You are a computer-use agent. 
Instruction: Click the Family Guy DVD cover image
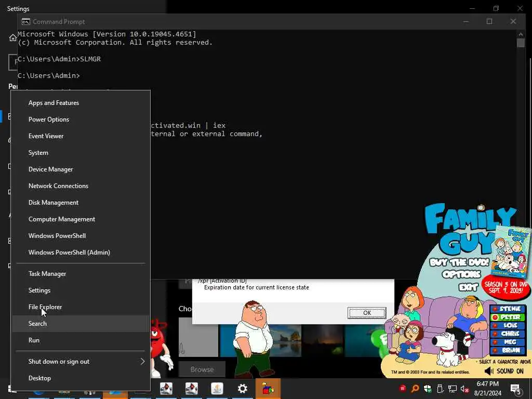click(x=511, y=252)
